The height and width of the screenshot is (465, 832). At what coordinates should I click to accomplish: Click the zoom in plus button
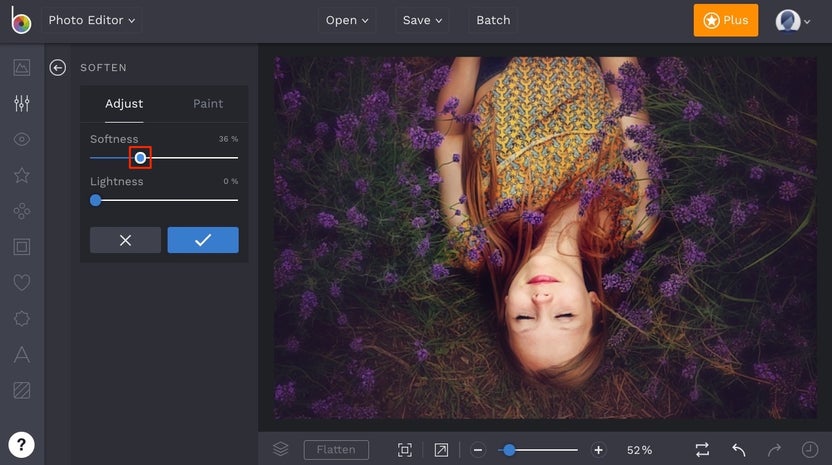tap(598, 450)
